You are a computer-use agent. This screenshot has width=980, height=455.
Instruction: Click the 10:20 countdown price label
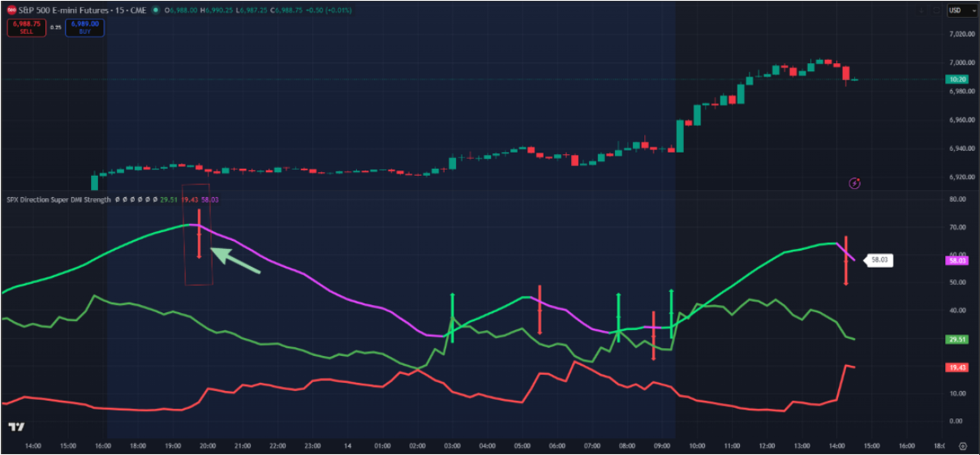pyautogui.click(x=957, y=79)
